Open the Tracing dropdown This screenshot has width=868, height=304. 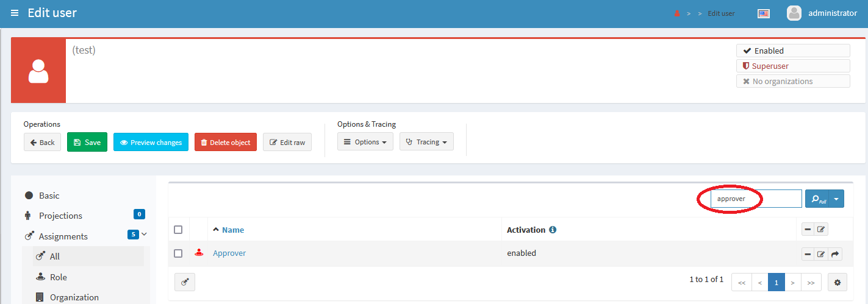[426, 142]
